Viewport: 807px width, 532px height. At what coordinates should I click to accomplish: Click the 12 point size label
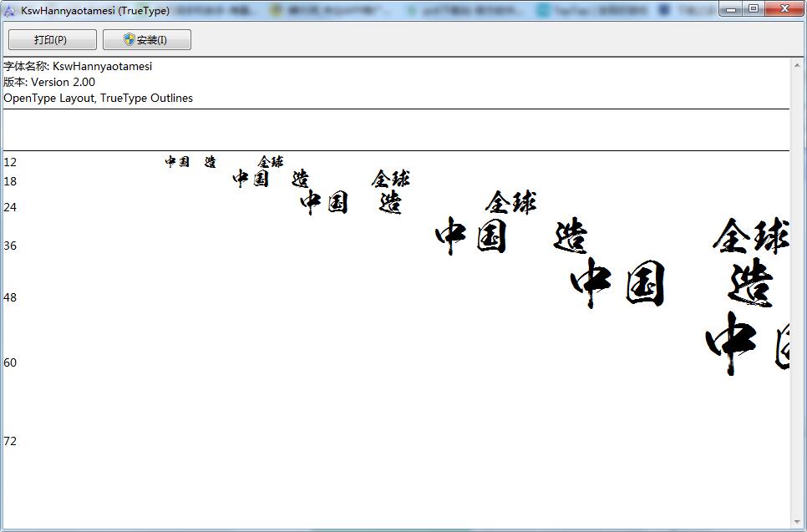coord(10,163)
